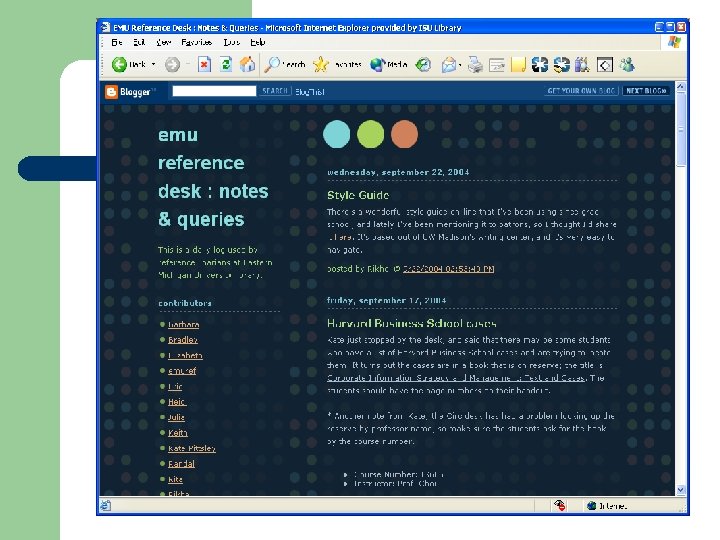
Task: Click the grayed Forward arrow button
Action: click(173, 65)
